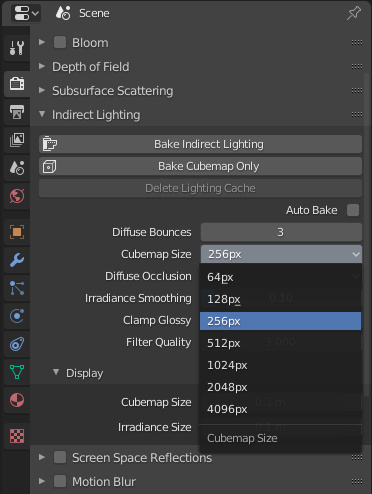Click the Diffuse Occlusion label
Viewport: 372px width, 494px height.
coord(148,276)
